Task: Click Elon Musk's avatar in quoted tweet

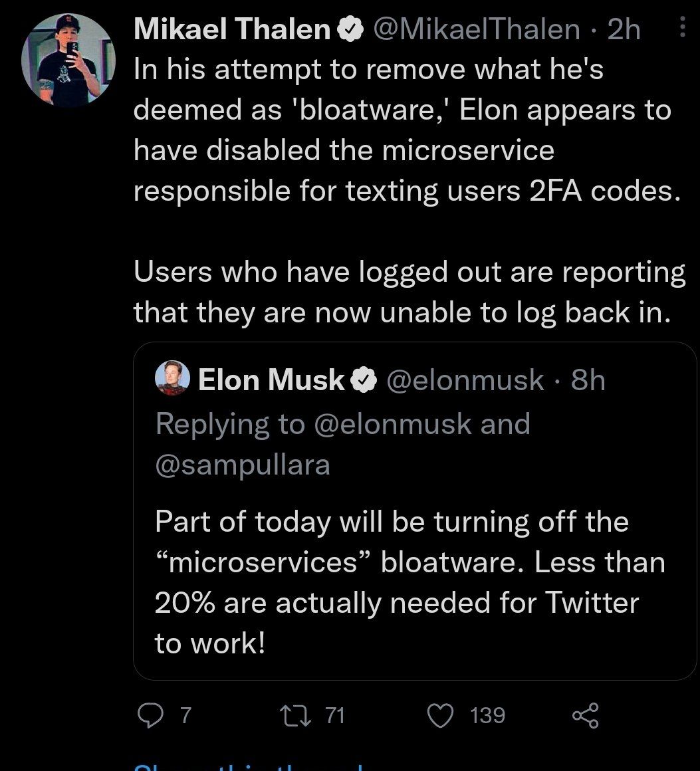Action: click(x=172, y=380)
